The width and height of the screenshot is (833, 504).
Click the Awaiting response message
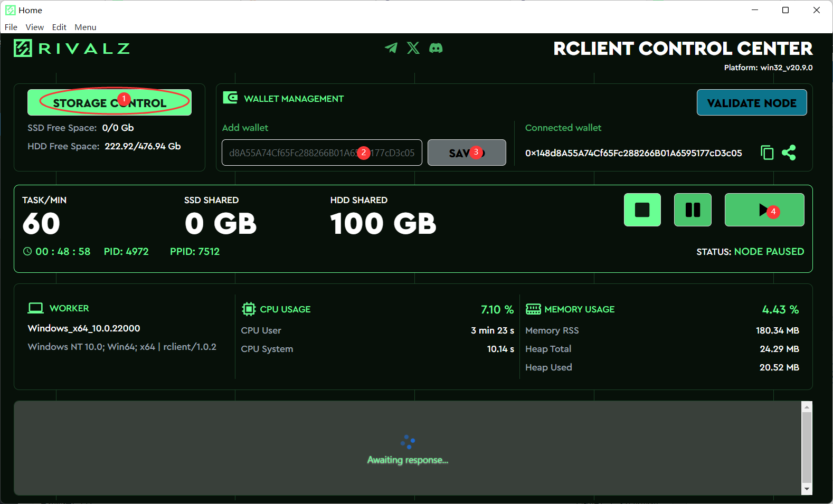tap(408, 460)
